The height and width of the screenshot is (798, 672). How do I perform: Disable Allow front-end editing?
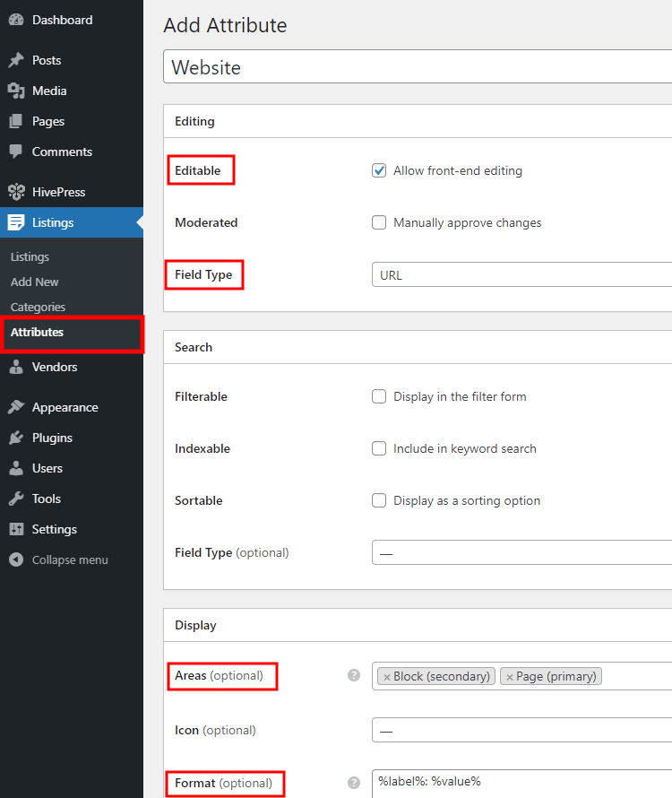click(x=379, y=170)
